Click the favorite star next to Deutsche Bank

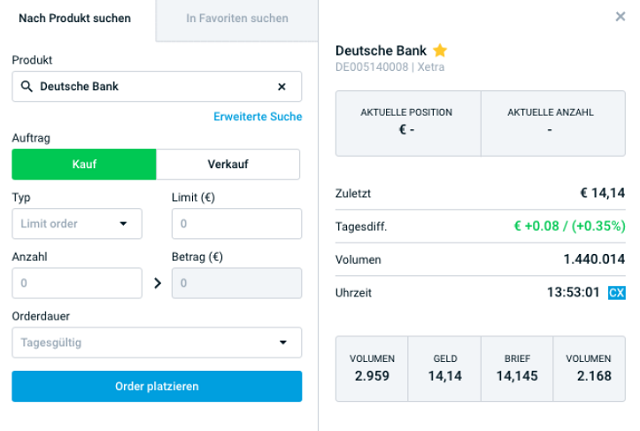440,51
